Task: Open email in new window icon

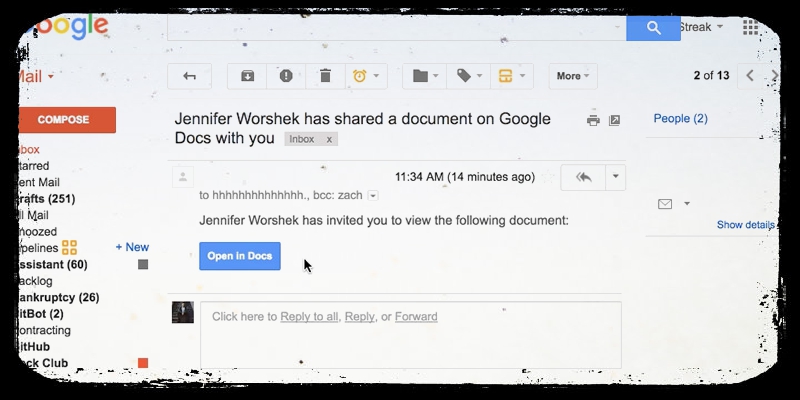Action: tap(615, 120)
